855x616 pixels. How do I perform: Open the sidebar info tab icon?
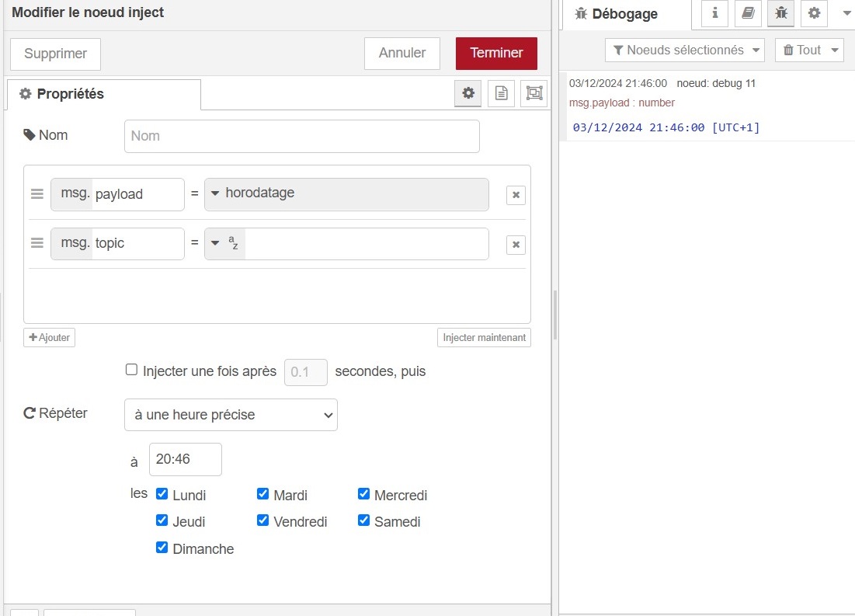[714, 13]
